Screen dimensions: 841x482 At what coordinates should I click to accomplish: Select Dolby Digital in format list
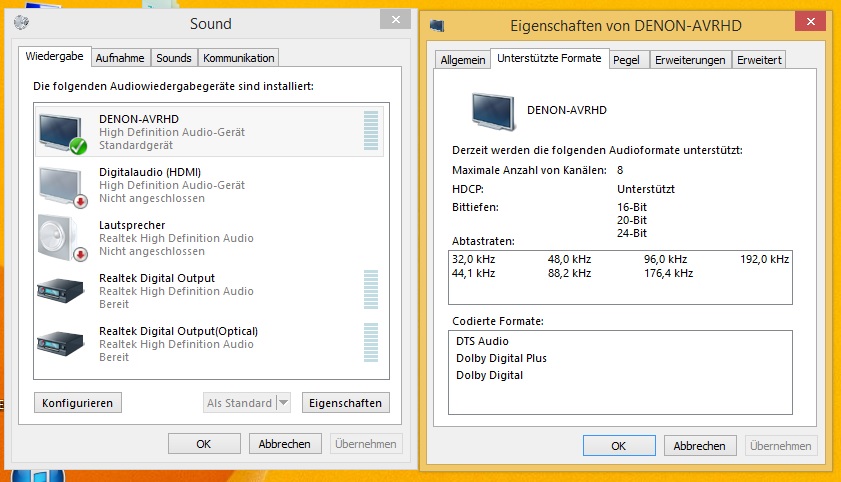489,375
